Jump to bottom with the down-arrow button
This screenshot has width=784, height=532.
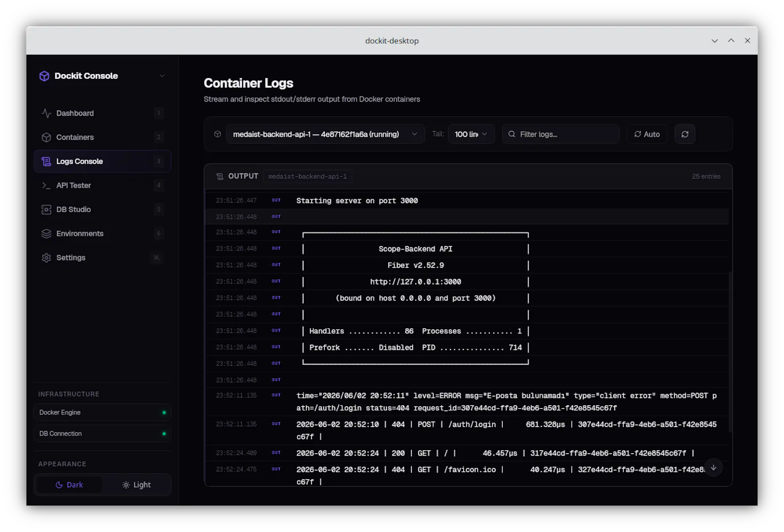(713, 468)
